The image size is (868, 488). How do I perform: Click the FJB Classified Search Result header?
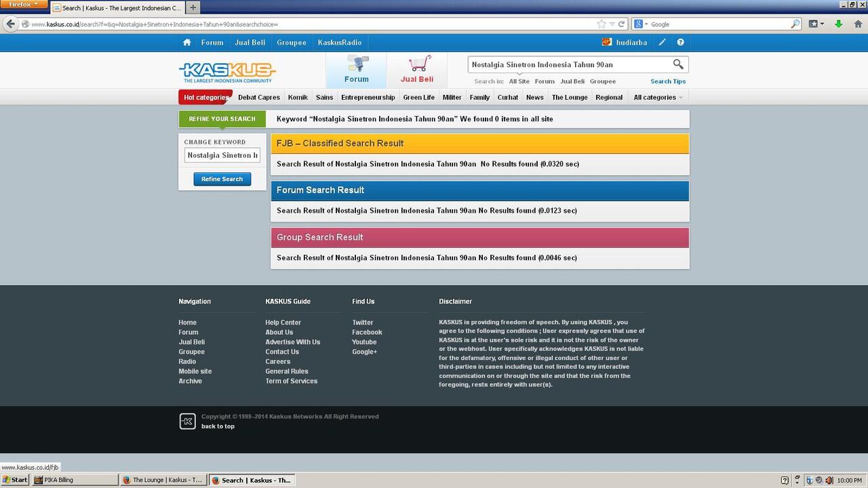coord(479,144)
